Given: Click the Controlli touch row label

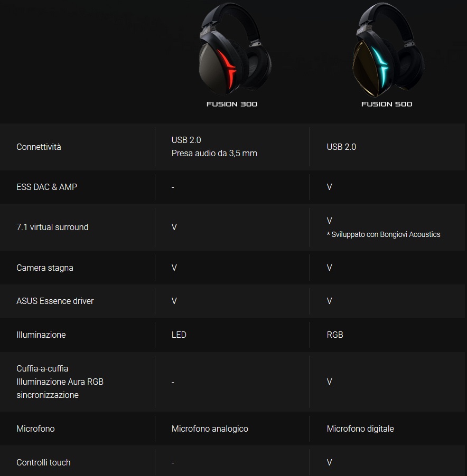Looking at the screenshot, I should 43,462.
